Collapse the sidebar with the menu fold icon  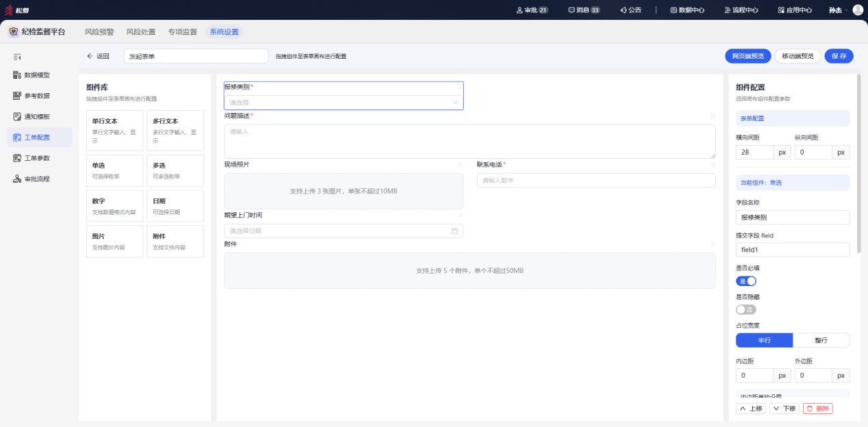[x=17, y=56]
